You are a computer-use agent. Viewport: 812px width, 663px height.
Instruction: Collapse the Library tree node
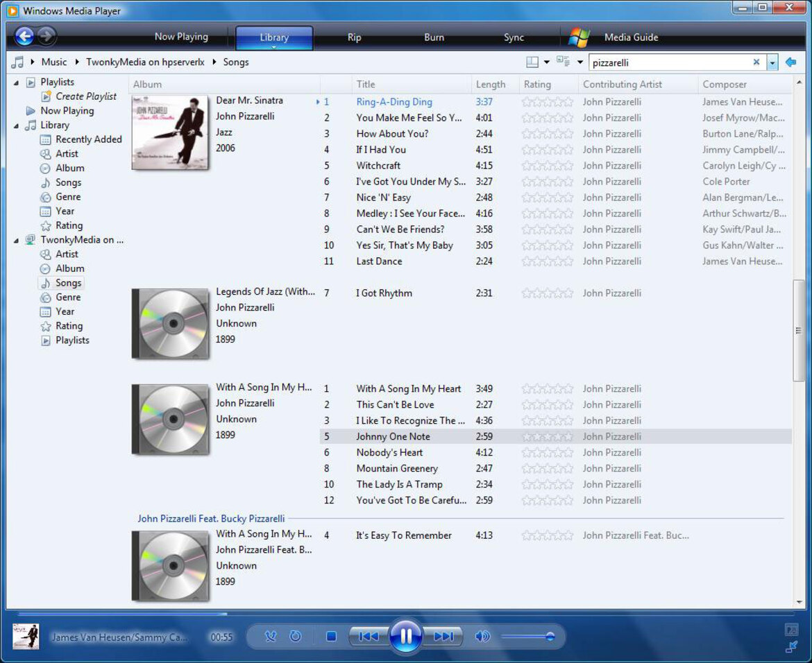coord(16,126)
